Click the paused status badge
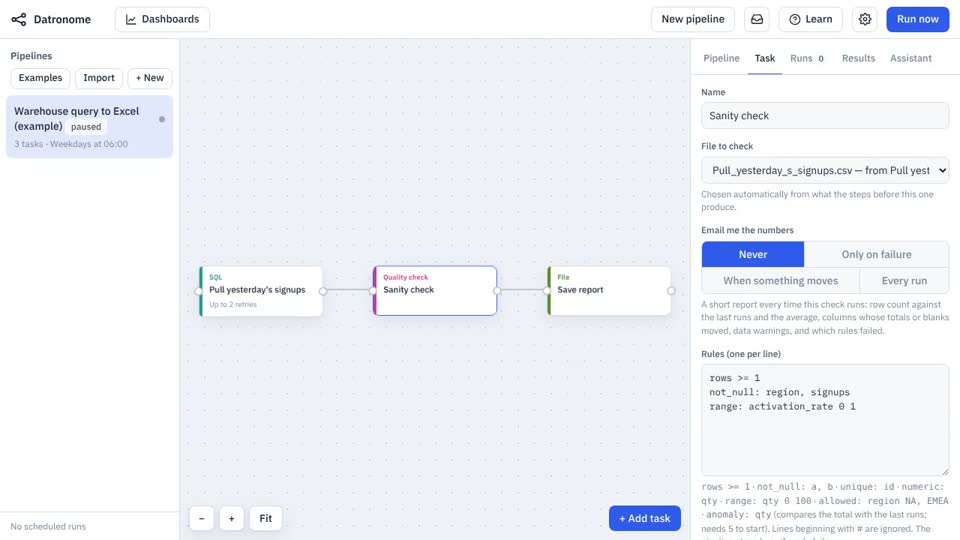 pos(86,127)
